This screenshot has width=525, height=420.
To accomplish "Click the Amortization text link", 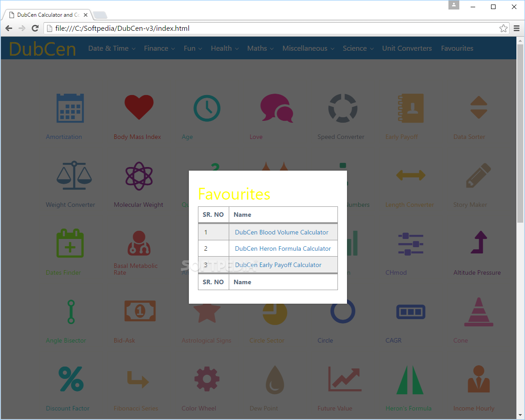I will [63, 137].
